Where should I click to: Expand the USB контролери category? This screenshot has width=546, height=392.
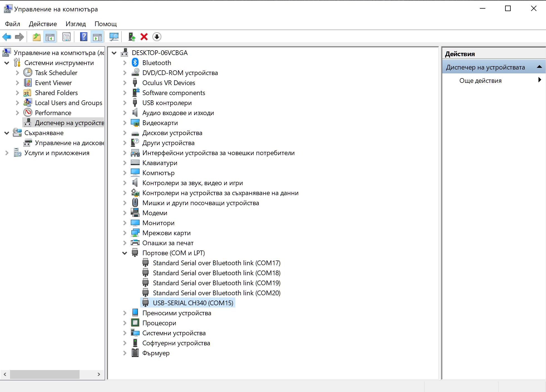click(125, 103)
